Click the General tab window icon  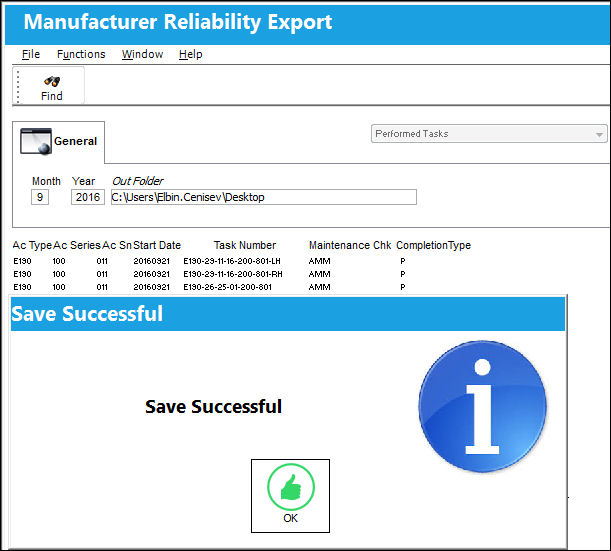pos(36,141)
